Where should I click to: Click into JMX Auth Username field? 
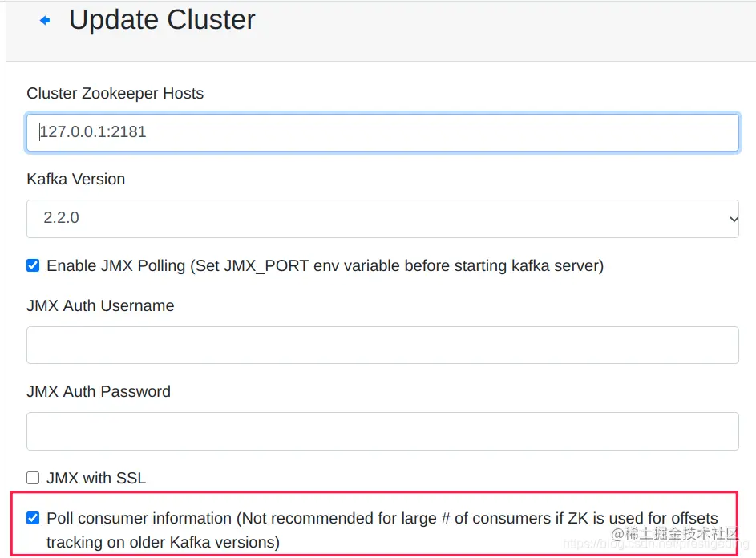[x=382, y=345]
